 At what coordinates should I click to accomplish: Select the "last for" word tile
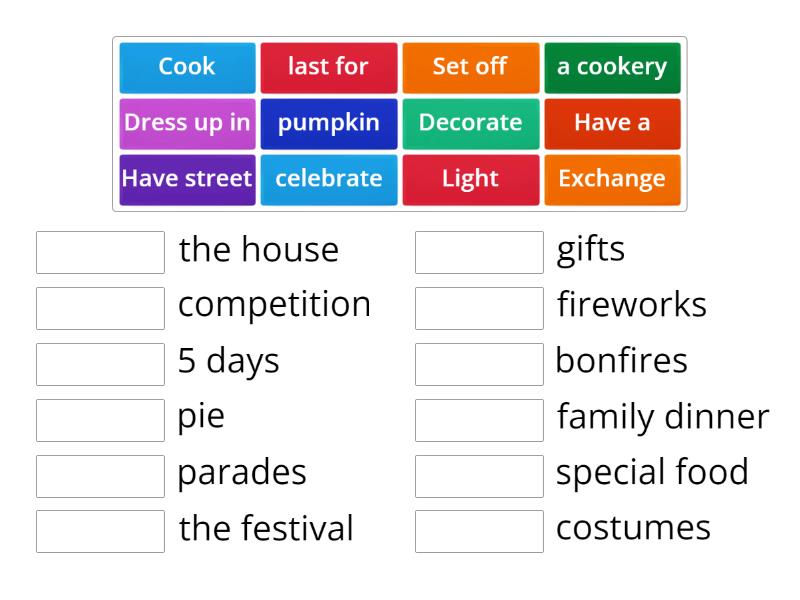coord(328,67)
